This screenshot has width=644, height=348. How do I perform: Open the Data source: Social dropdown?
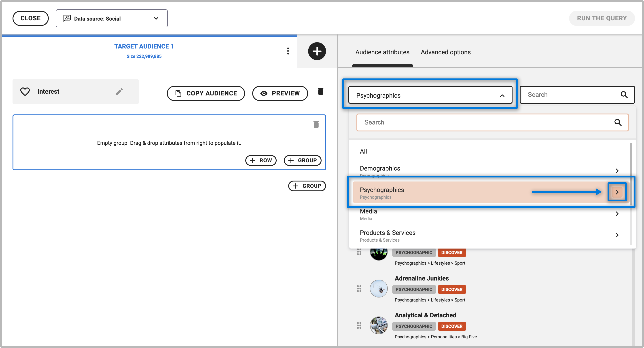[112, 19]
